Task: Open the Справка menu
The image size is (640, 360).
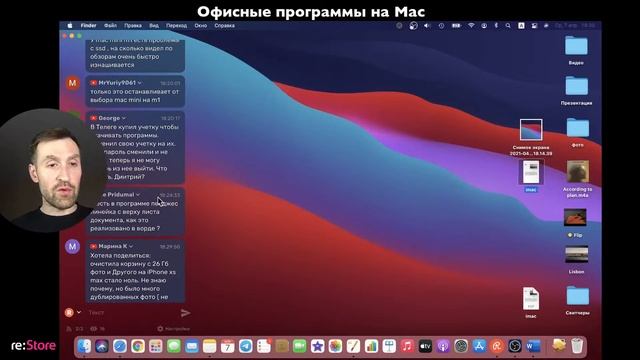Action: click(x=224, y=25)
